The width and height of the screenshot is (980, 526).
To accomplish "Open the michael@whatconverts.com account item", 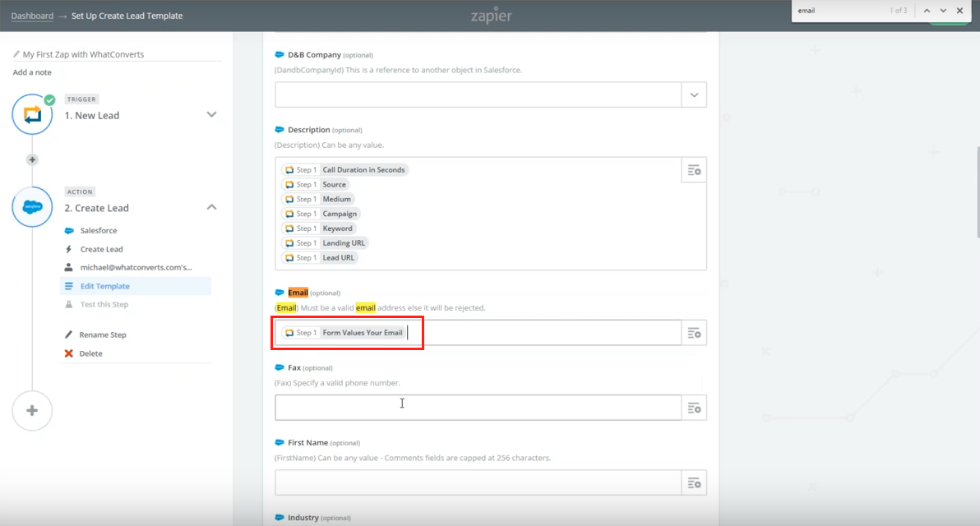I will coord(136,267).
